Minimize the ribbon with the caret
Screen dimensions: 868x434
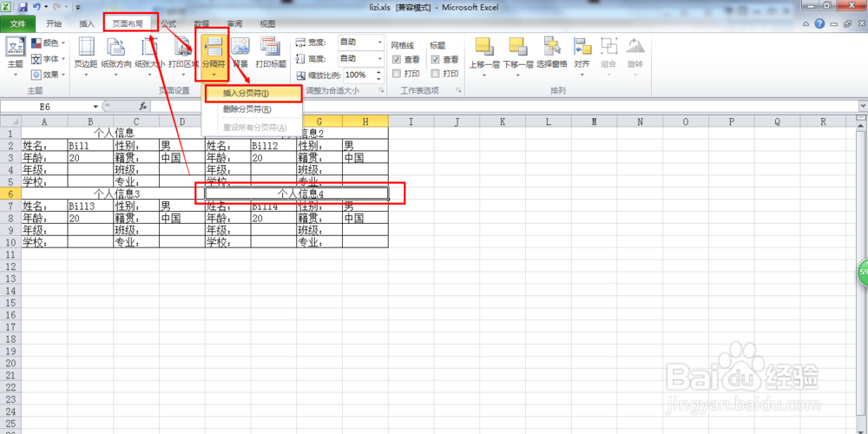click(x=806, y=23)
